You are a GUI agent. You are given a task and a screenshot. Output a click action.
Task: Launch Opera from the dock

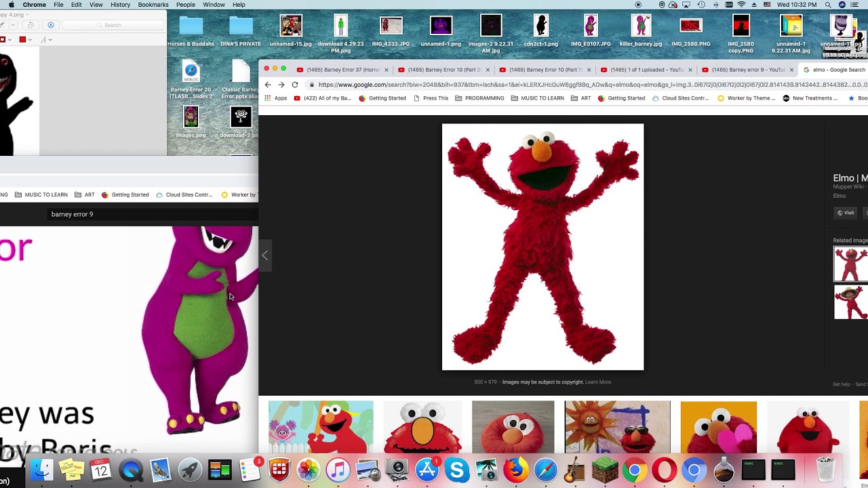(x=665, y=470)
